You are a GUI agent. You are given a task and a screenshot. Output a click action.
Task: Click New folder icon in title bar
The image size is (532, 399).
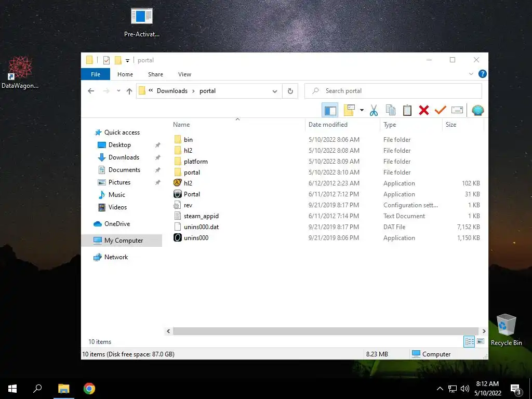[118, 60]
